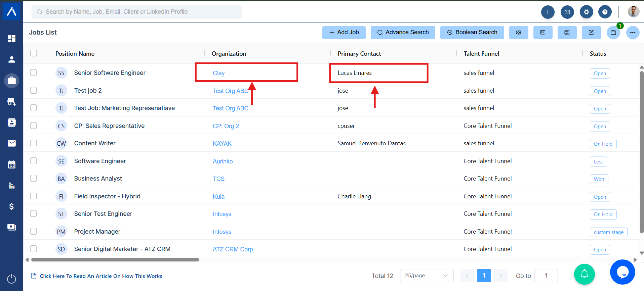Toggle the select-all checkbox in header
This screenshot has height=291, width=644.
(34, 53)
